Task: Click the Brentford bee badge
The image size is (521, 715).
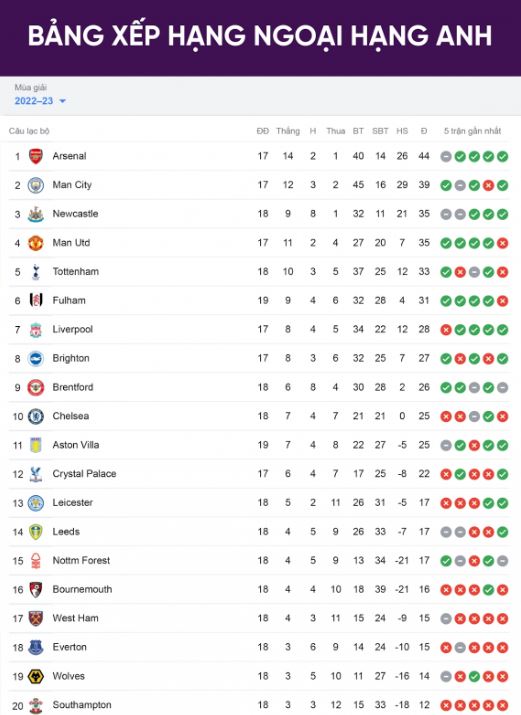Action: pos(36,387)
